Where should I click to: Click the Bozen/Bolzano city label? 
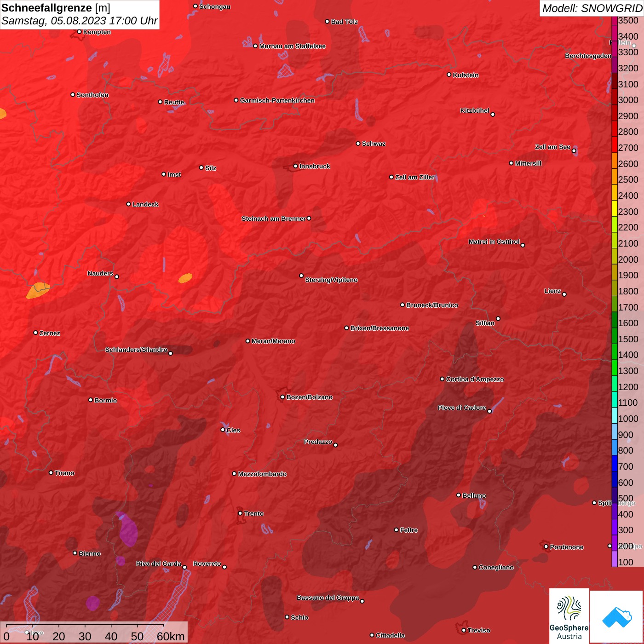click(309, 397)
